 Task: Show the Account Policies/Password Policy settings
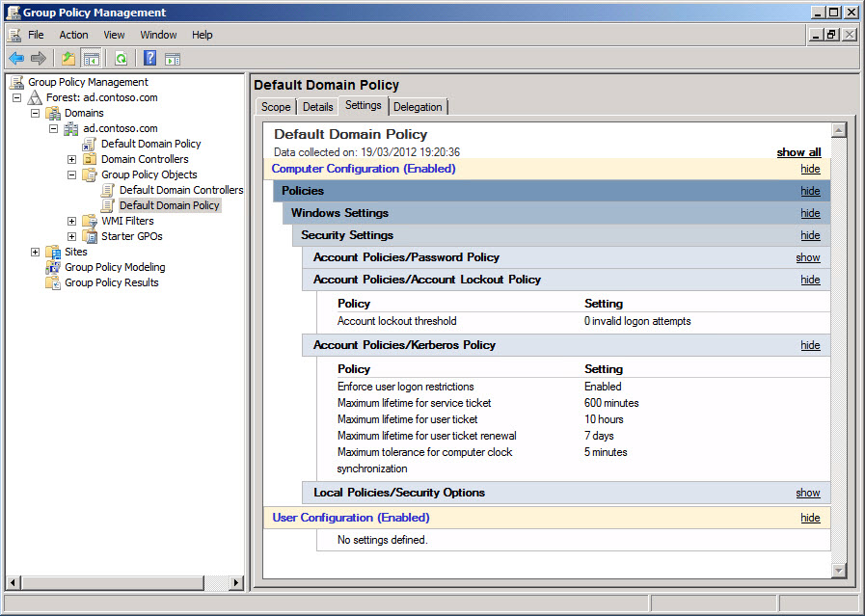[x=807, y=257]
